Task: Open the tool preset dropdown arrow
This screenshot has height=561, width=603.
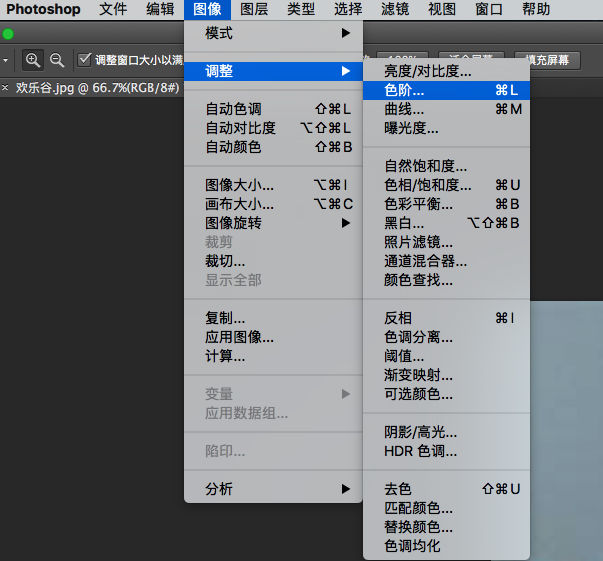Action: [5, 60]
